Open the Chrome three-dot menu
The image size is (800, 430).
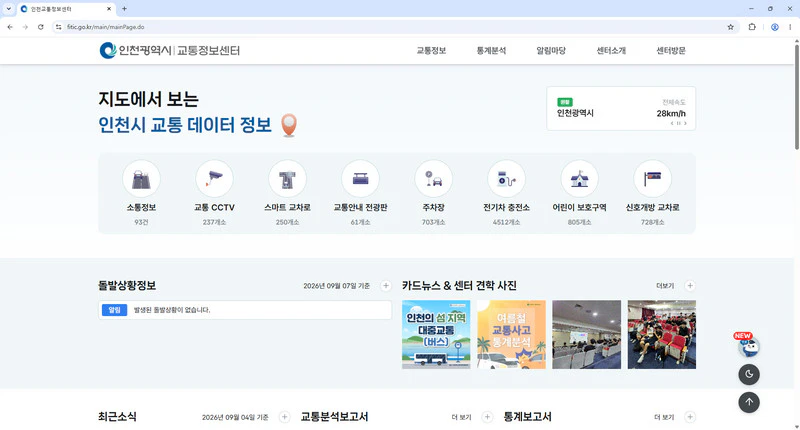click(790, 27)
